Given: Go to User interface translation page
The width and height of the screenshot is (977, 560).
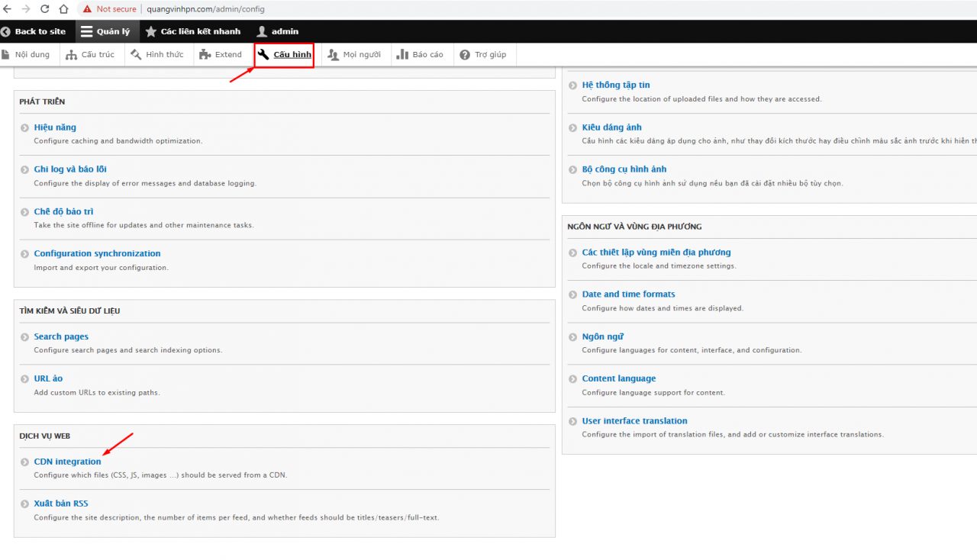Looking at the screenshot, I should click(x=634, y=420).
